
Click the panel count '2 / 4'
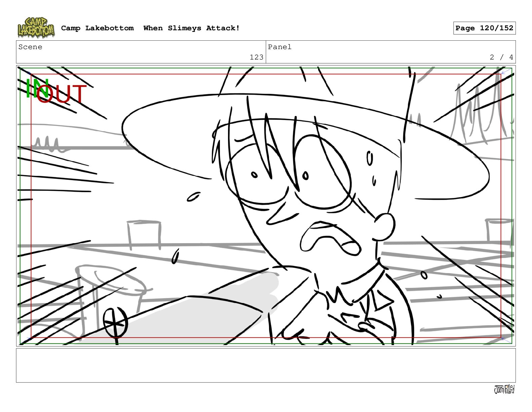pyautogui.click(x=501, y=57)
